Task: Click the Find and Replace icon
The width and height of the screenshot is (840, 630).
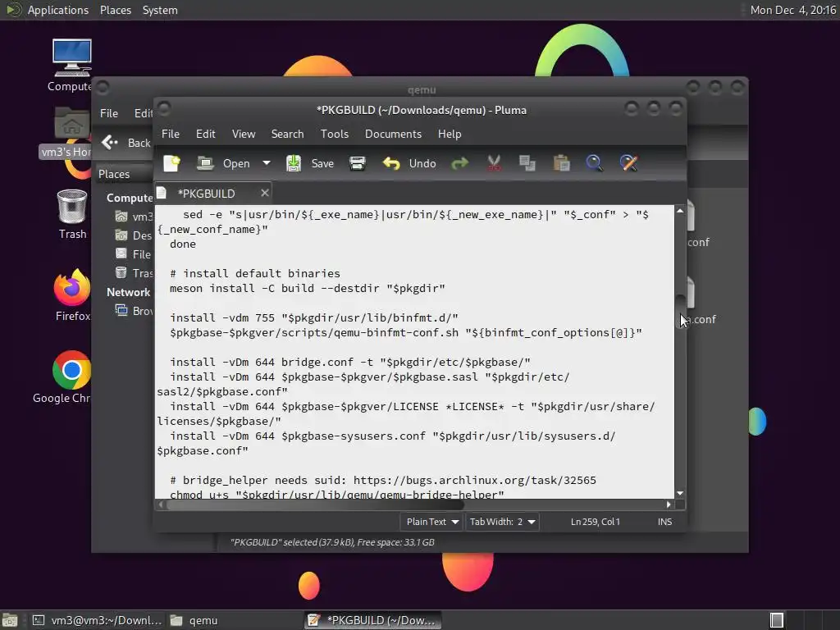Action: point(628,163)
